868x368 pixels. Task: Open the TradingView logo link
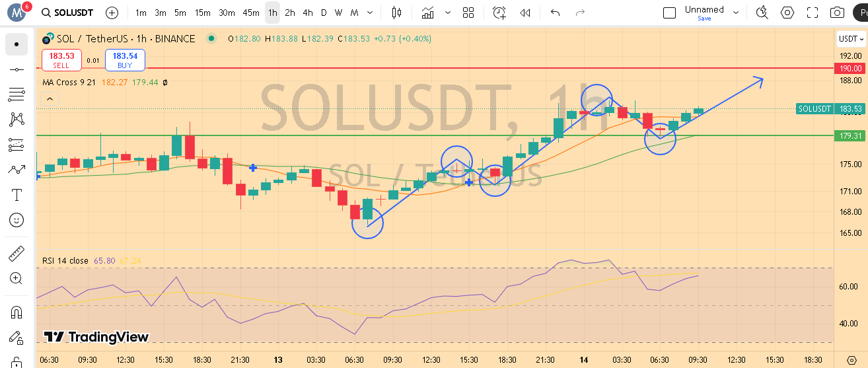[x=96, y=337]
